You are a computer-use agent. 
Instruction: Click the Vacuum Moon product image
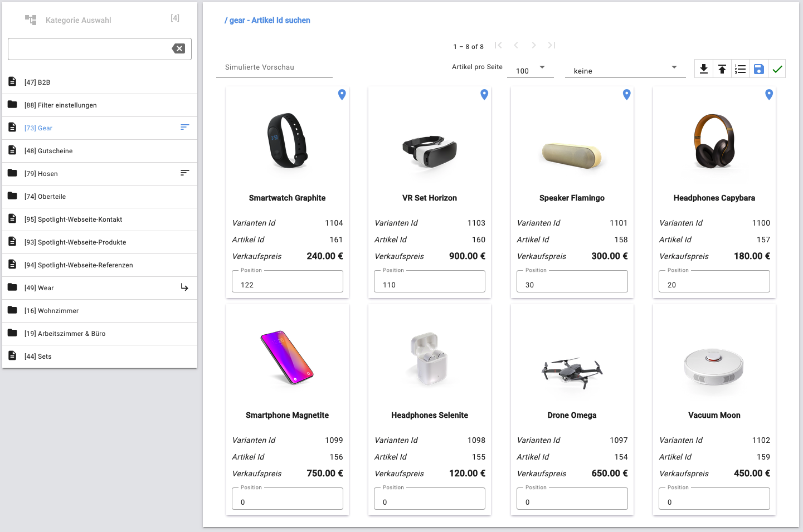[714, 367]
